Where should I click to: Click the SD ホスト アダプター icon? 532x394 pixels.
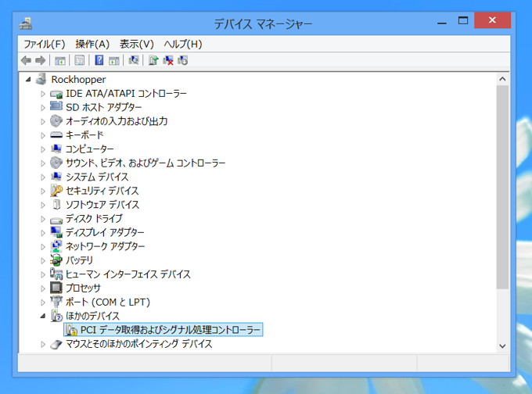56,106
